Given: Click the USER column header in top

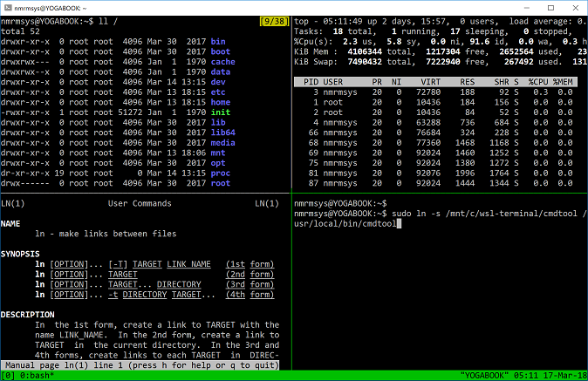Looking at the screenshot, I should click(x=333, y=82).
